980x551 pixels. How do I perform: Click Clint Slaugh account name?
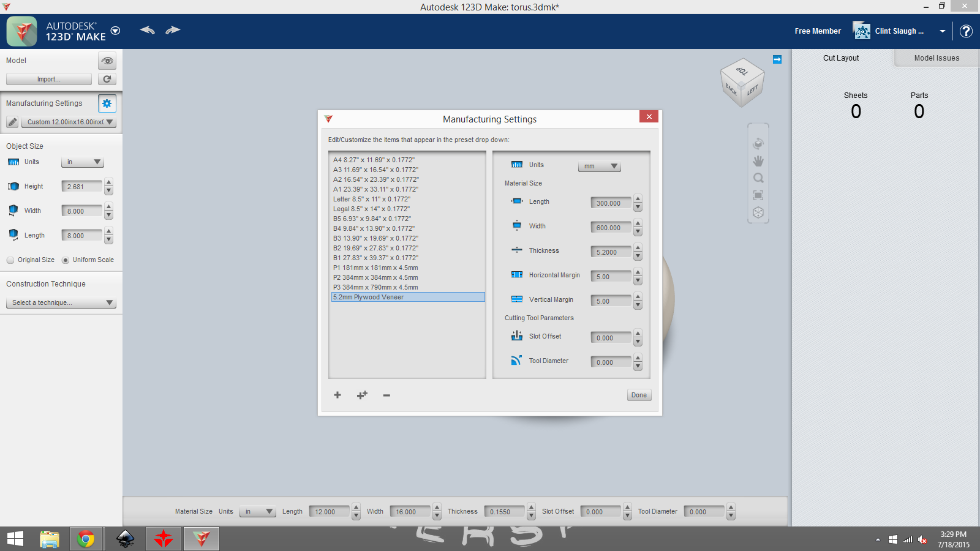[899, 31]
